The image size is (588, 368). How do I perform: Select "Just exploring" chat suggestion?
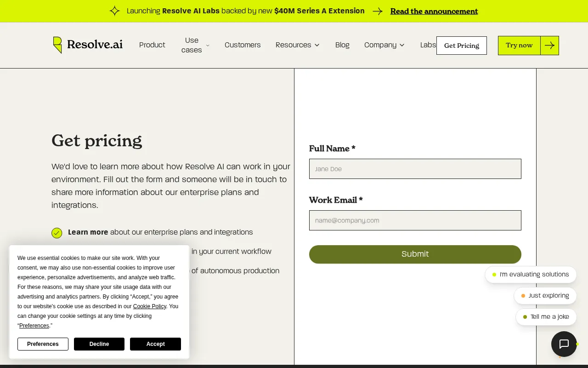click(x=545, y=296)
